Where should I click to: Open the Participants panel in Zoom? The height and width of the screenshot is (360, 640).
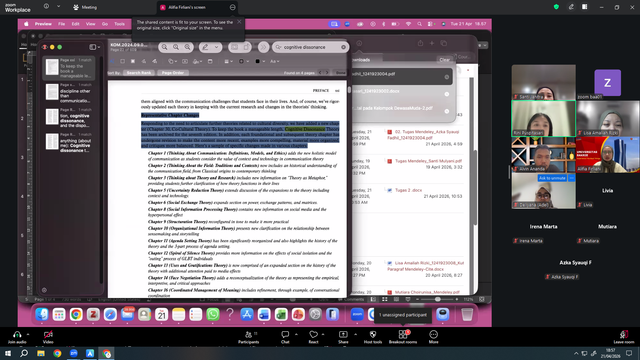[x=249, y=337]
